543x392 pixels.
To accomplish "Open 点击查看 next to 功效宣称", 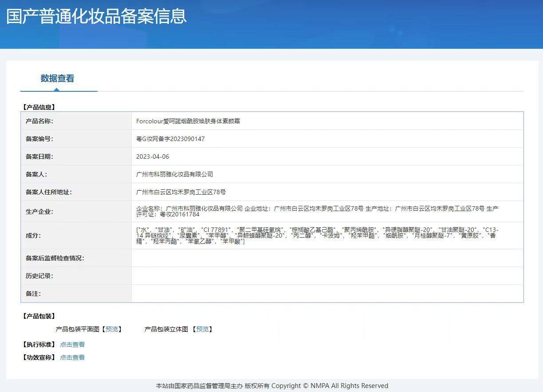I will tap(72, 357).
